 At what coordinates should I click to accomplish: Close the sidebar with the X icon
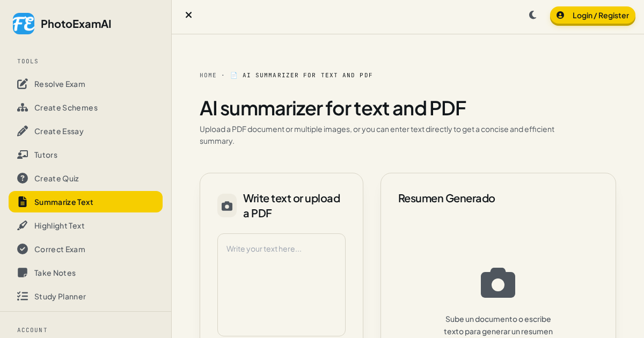[x=188, y=15]
